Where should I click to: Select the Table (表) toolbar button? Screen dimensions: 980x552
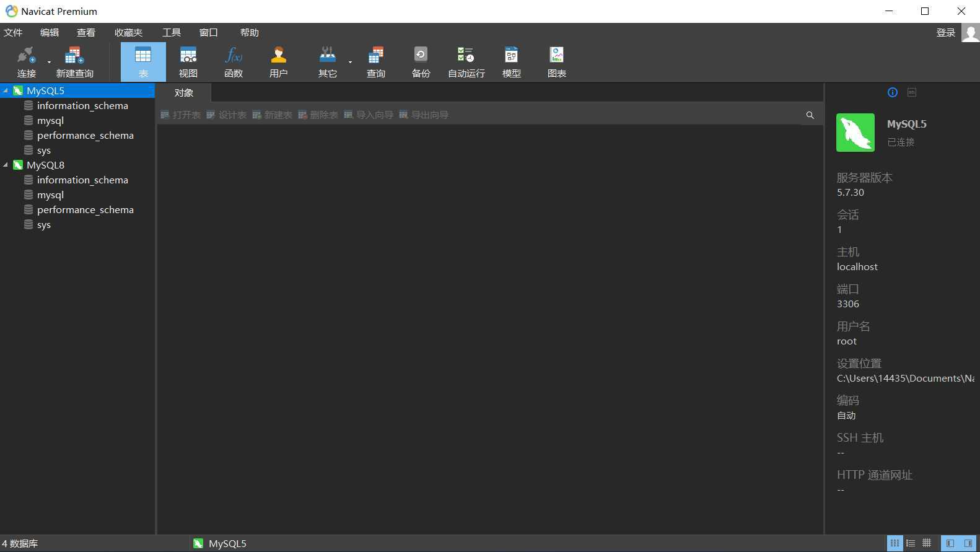pyautogui.click(x=143, y=62)
